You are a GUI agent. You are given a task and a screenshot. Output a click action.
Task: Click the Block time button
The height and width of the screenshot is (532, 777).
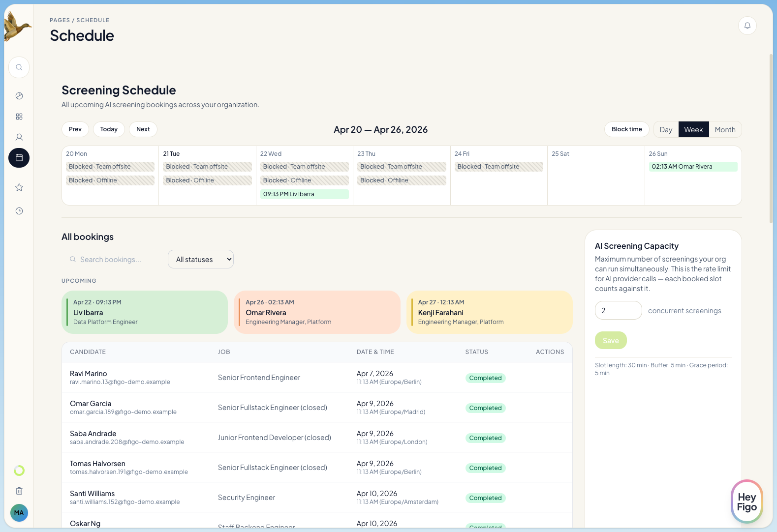pyautogui.click(x=626, y=129)
